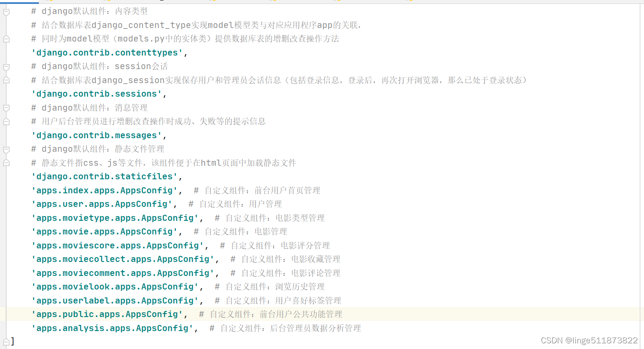644x349 pixels.
Task: Click the 'apps.public.apps.AppsConfig' string
Action: click(107, 314)
